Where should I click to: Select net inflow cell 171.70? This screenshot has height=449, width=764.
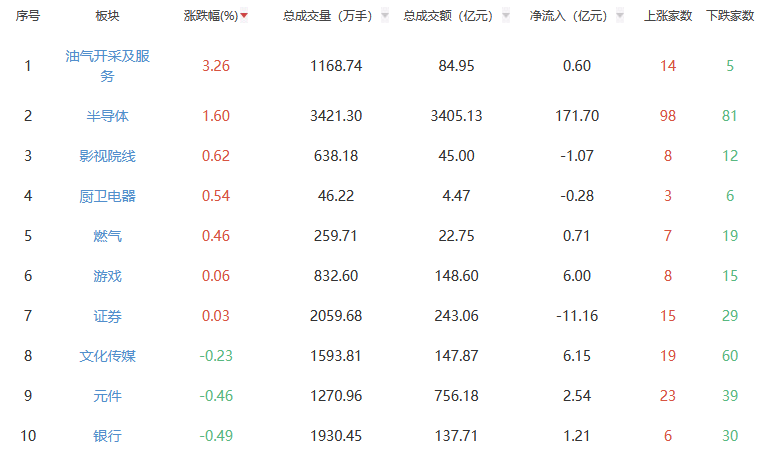click(577, 116)
